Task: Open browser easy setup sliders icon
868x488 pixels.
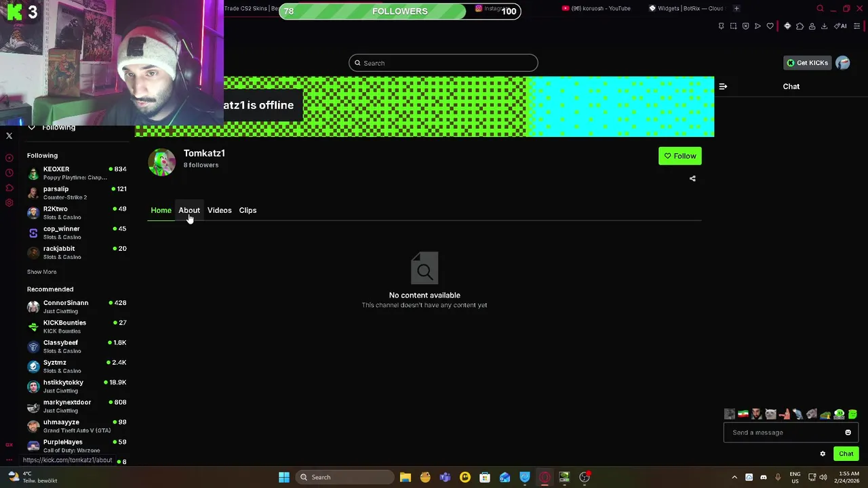Action: 856,26
